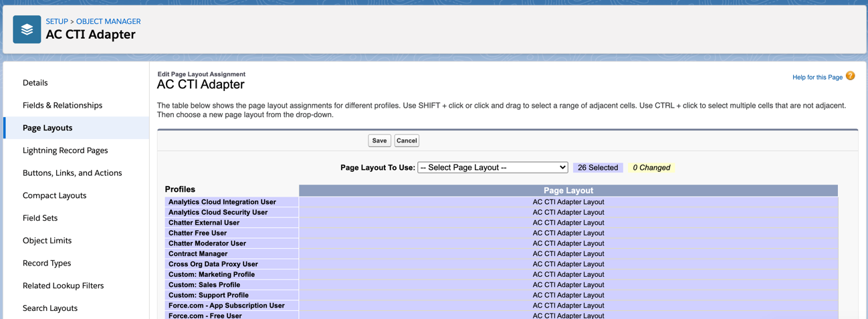Select Force.com - App Subscription User profile
868x319 pixels.
231,306
